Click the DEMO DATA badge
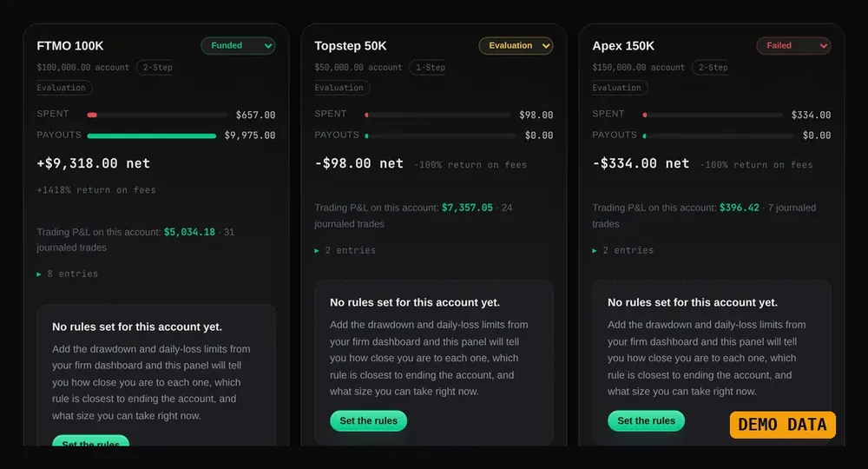Viewport: 868px width, 469px height. tap(782, 425)
